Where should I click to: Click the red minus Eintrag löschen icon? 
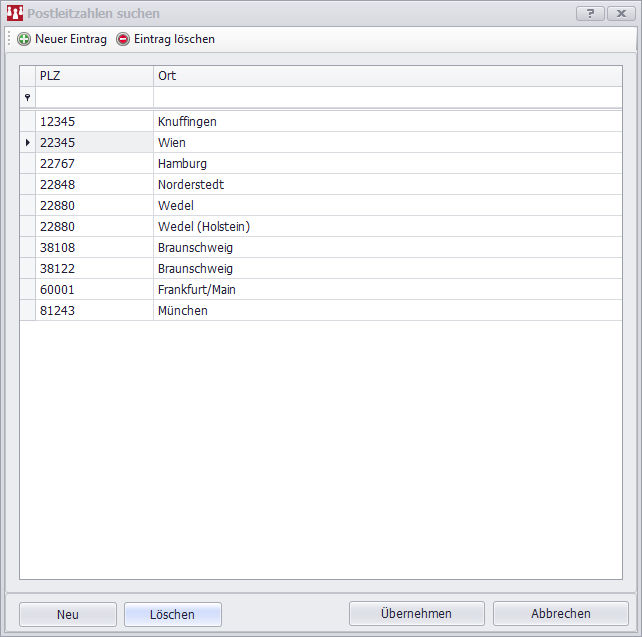pos(123,39)
